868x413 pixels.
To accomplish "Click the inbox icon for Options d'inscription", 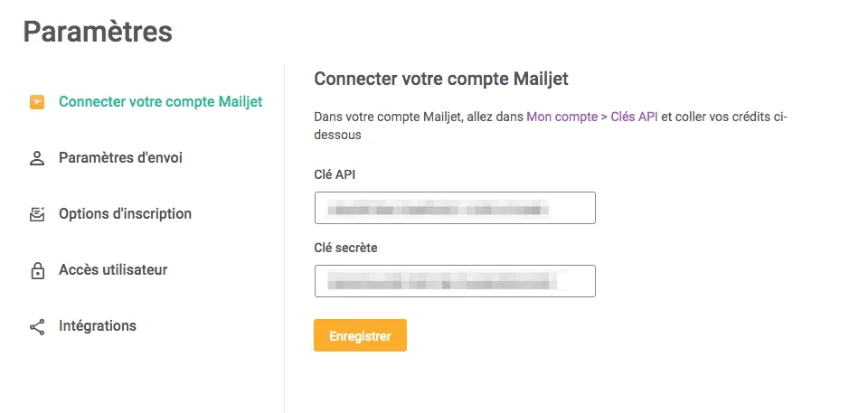I will [37, 214].
